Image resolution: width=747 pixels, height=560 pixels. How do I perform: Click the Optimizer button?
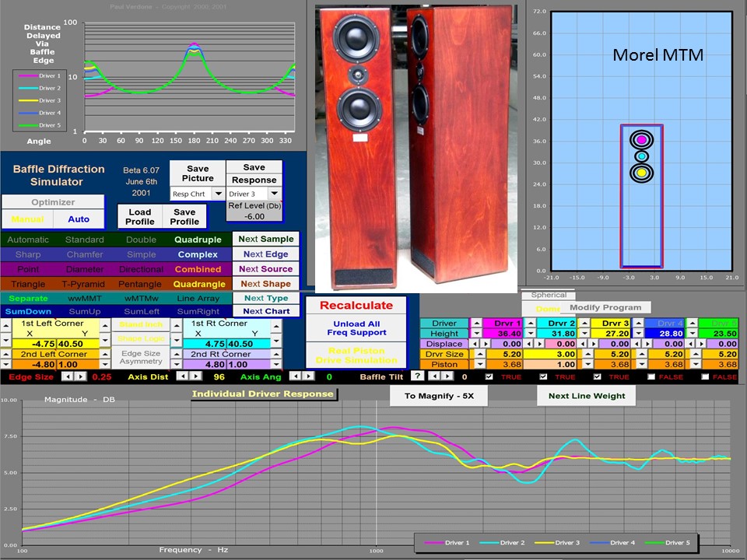click(53, 202)
